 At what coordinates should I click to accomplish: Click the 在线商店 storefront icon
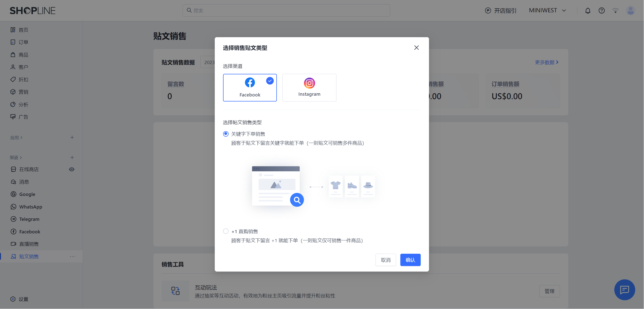tap(14, 169)
